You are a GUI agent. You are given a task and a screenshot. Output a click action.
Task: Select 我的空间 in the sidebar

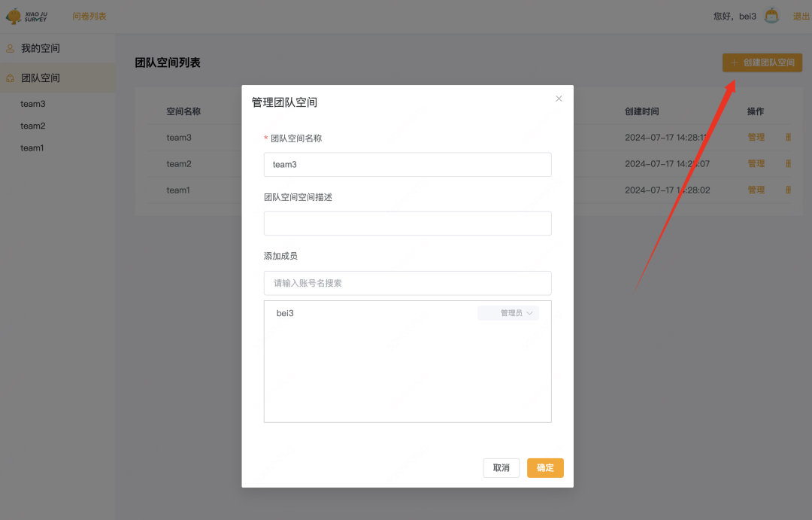click(x=41, y=48)
